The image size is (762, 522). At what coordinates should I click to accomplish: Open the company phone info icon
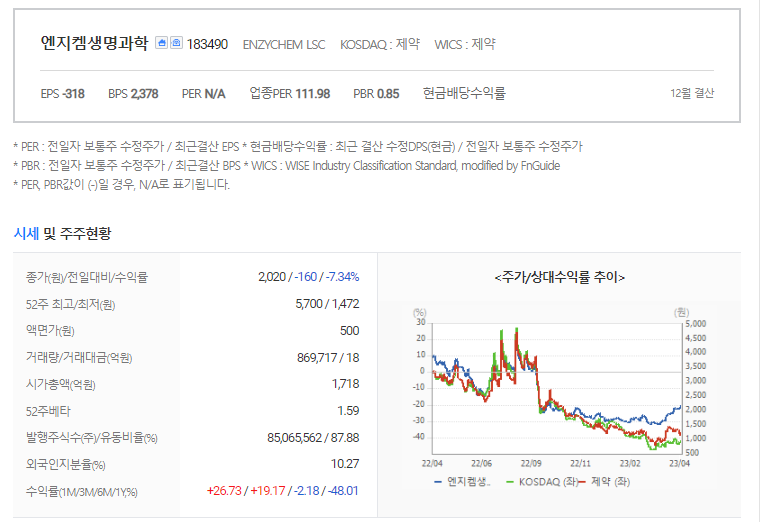[176, 43]
